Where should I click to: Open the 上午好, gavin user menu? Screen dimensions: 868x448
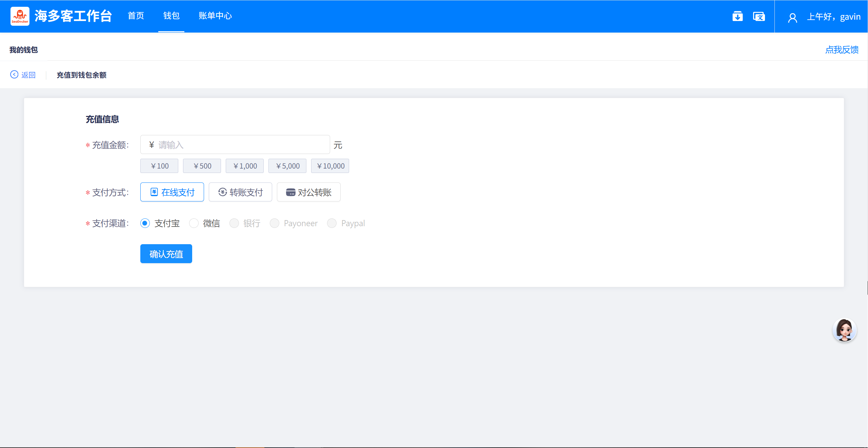[x=833, y=17]
